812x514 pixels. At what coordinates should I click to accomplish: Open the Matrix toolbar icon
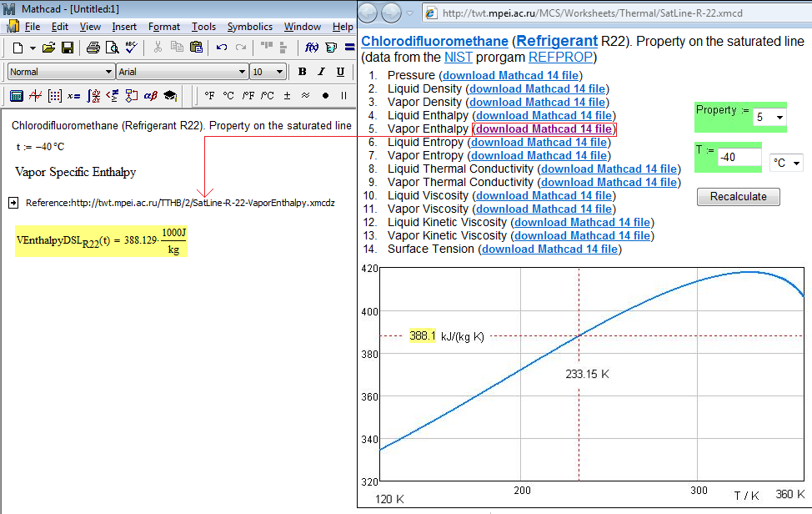click(54, 96)
